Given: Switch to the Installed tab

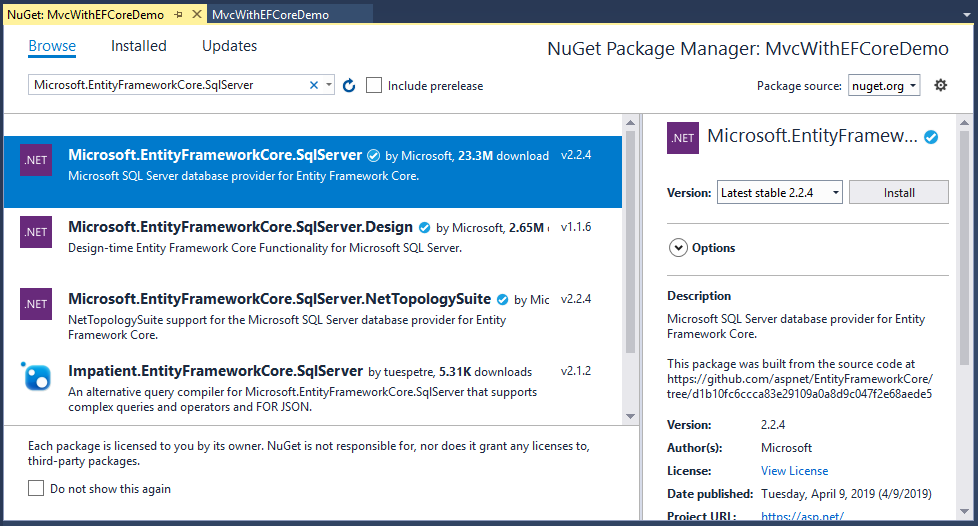Looking at the screenshot, I should (x=138, y=46).
